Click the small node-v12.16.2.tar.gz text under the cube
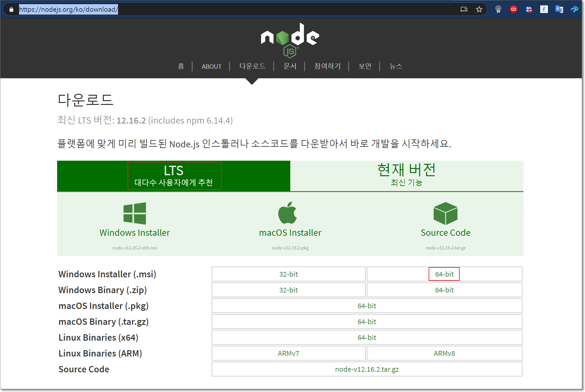585x392 pixels. [445, 248]
